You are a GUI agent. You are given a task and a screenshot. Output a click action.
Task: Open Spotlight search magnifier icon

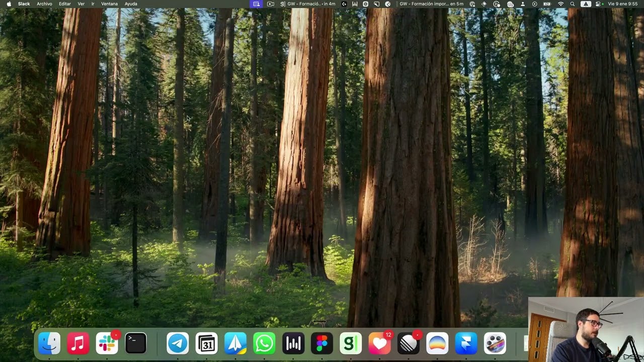tap(573, 4)
